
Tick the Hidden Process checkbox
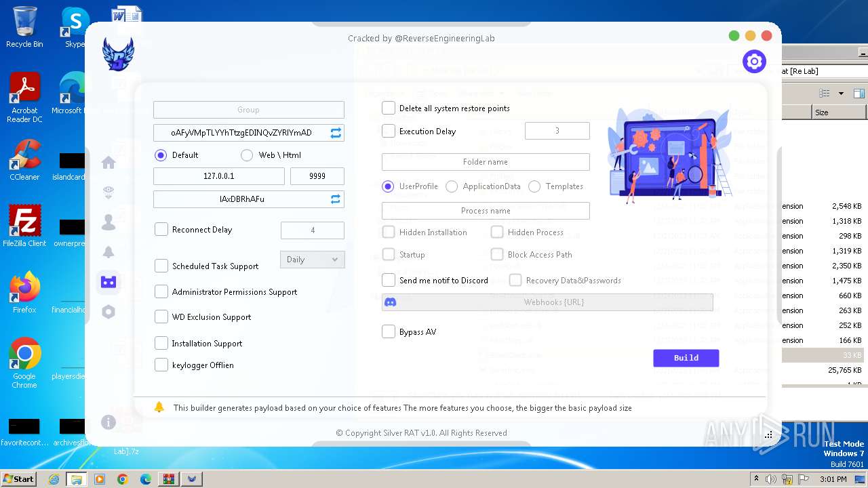(497, 232)
